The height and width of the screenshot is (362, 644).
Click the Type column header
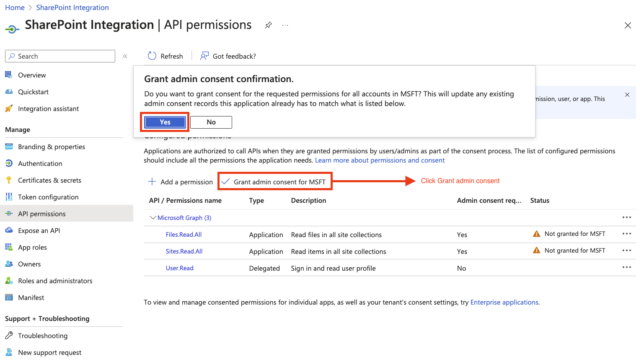[x=256, y=200]
